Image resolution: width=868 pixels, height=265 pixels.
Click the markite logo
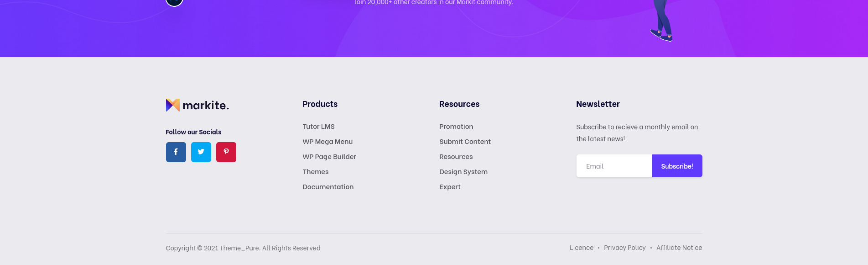(x=197, y=105)
